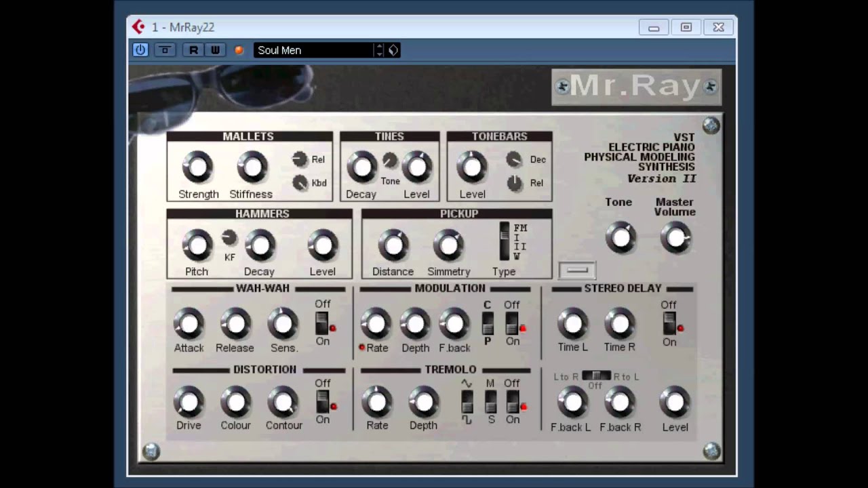This screenshot has height=488, width=868.
Task: Maximize the MrRay22 plugin window
Action: coord(686,28)
